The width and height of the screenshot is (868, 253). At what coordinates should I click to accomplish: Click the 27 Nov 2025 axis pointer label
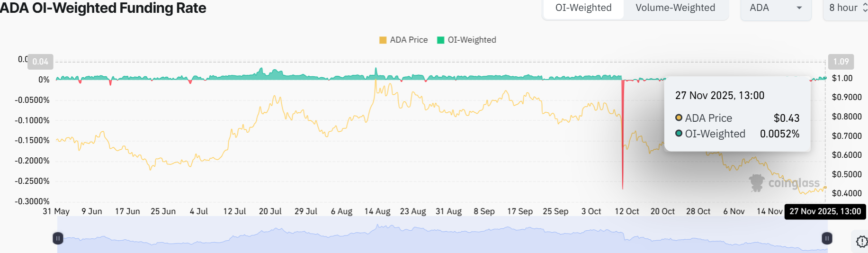coord(825,211)
